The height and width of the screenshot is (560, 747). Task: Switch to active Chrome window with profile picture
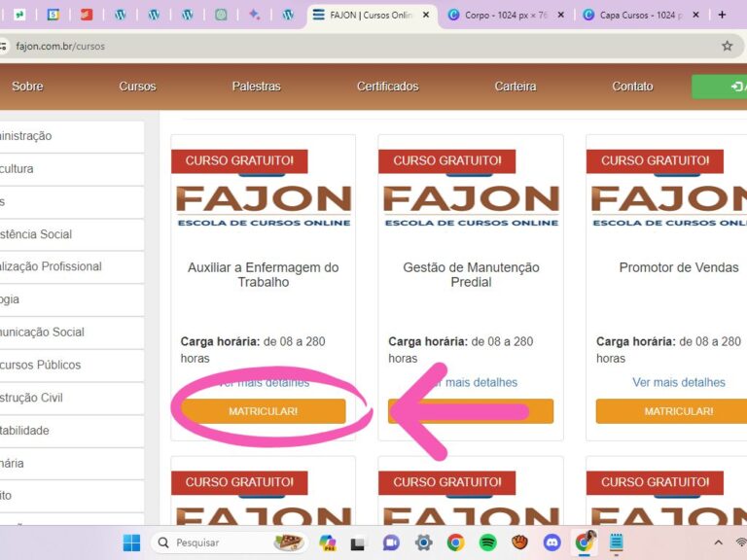coord(585,542)
